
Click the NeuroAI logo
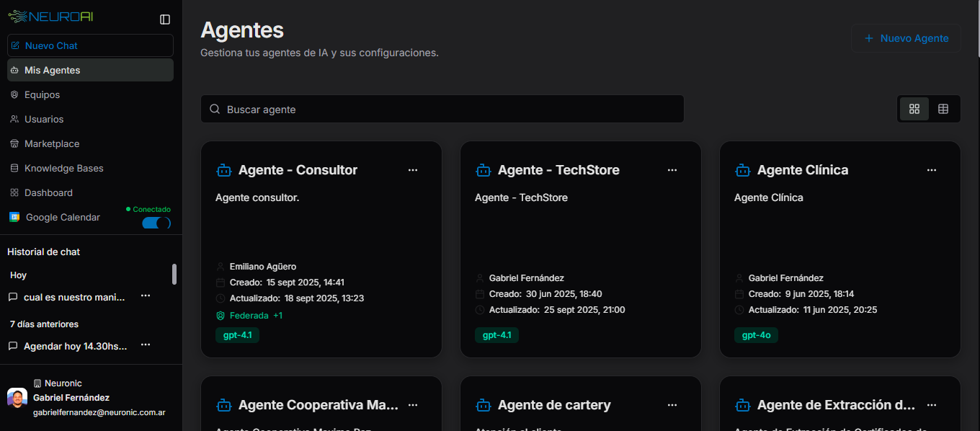tap(50, 17)
